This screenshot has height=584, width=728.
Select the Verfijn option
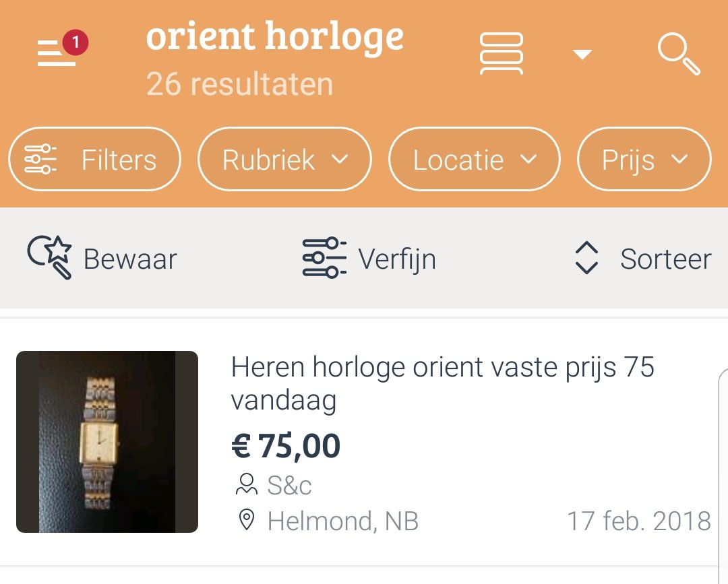tap(397, 259)
